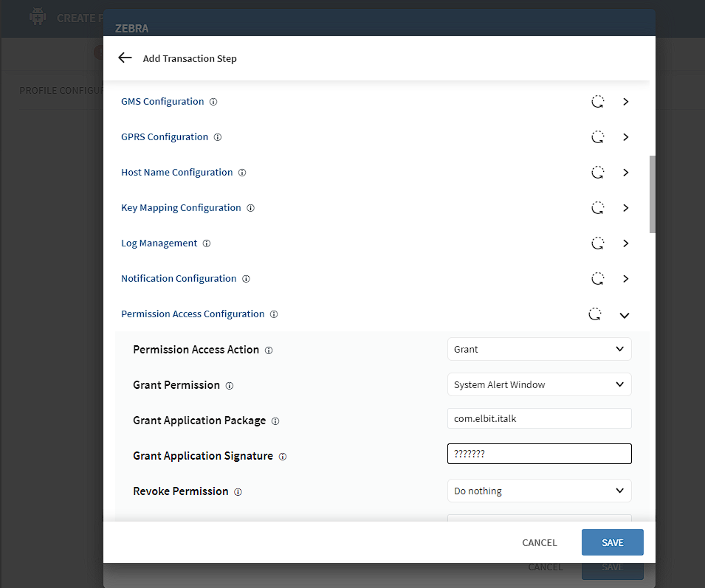Viewport: 705px width, 588px height.
Task: Open the Grant Permission dropdown
Action: 539,385
